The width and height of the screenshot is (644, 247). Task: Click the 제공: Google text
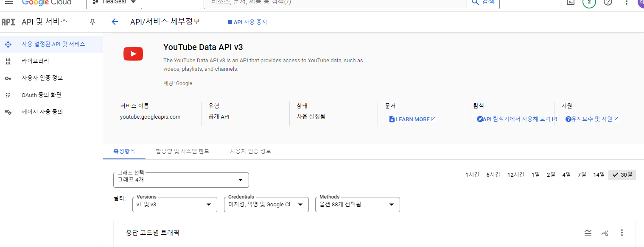(x=178, y=83)
